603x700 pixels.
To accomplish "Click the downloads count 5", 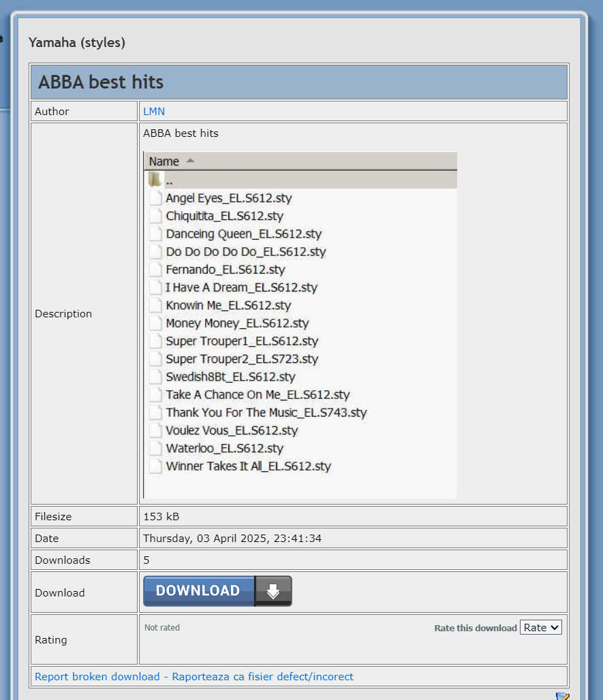I will tap(146, 560).
